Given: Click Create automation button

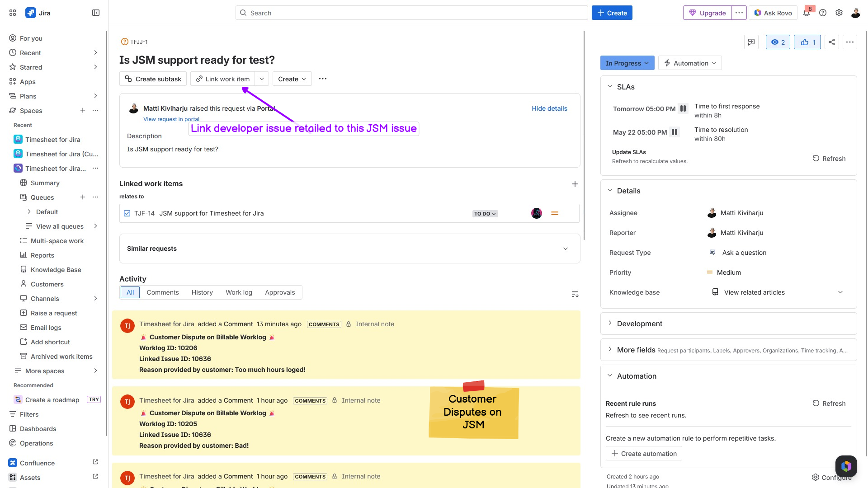Looking at the screenshot, I should (x=644, y=453).
